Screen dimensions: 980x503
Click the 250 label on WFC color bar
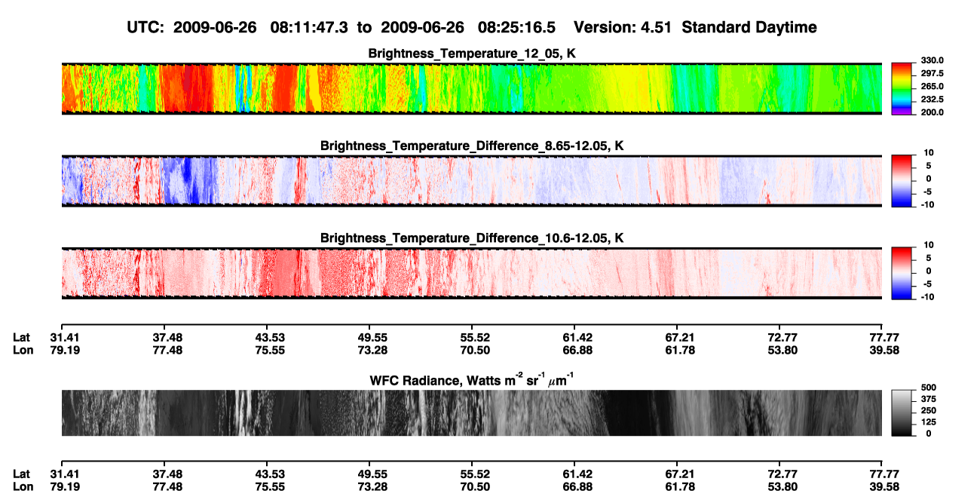(927, 410)
